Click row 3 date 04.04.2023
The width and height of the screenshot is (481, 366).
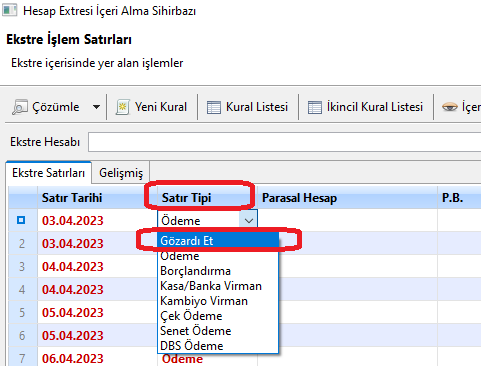pyautogui.click(x=73, y=267)
